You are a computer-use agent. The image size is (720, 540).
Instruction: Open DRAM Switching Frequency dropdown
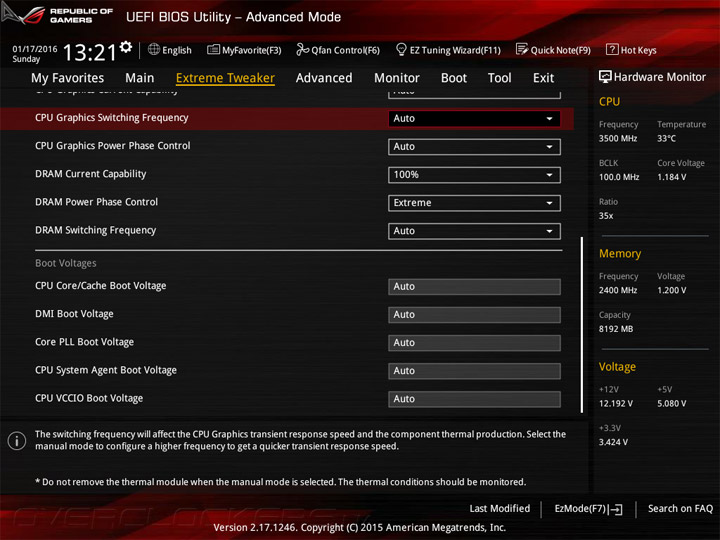(x=474, y=231)
